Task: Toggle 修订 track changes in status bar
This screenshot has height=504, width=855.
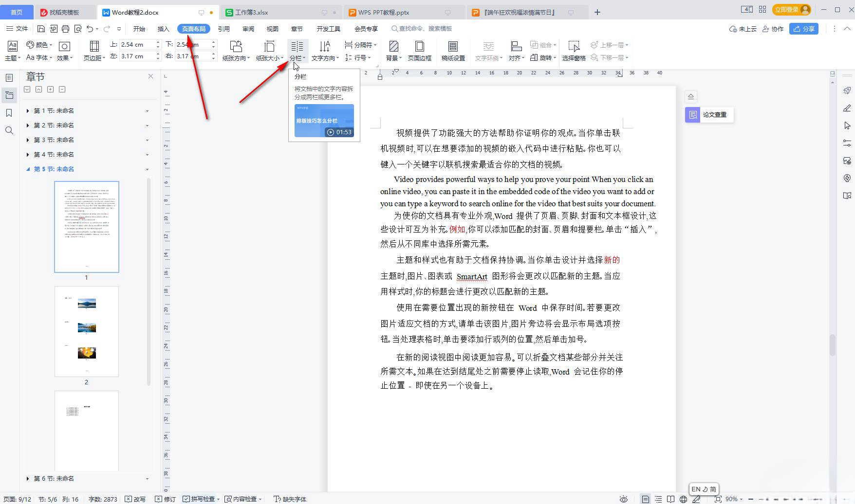Action: 165,499
